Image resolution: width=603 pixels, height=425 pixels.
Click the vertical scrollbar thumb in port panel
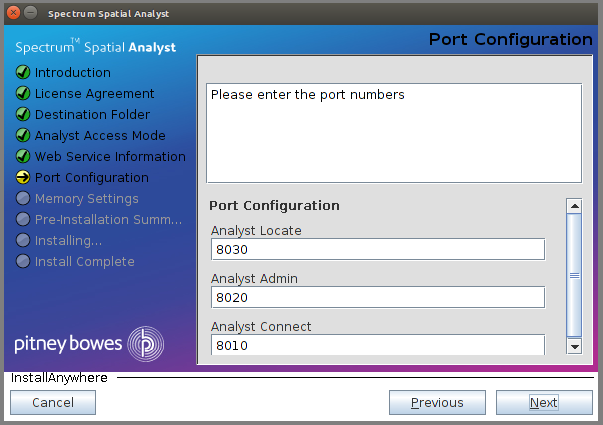click(574, 275)
